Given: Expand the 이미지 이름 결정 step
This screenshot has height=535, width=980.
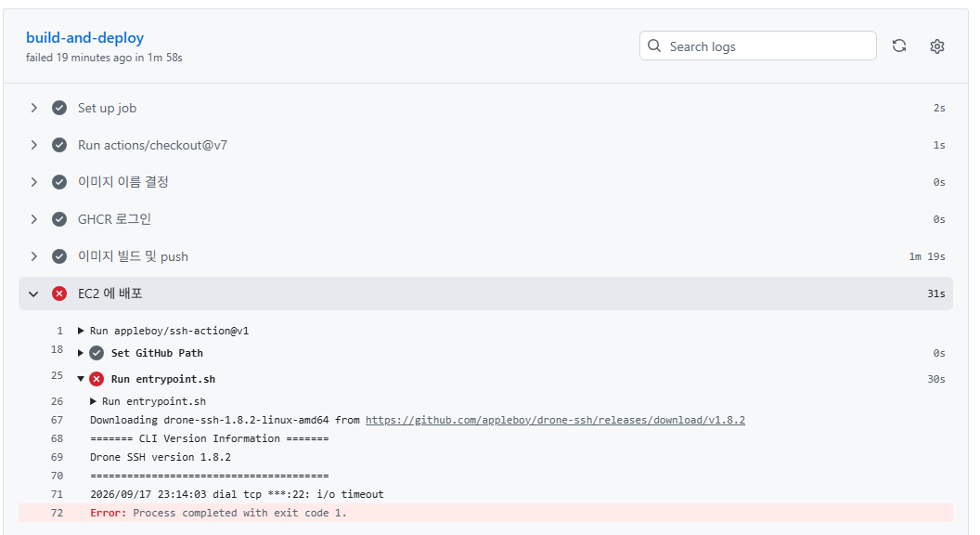Looking at the screenshot, I should pyautogui.click(x=33, y=182).
